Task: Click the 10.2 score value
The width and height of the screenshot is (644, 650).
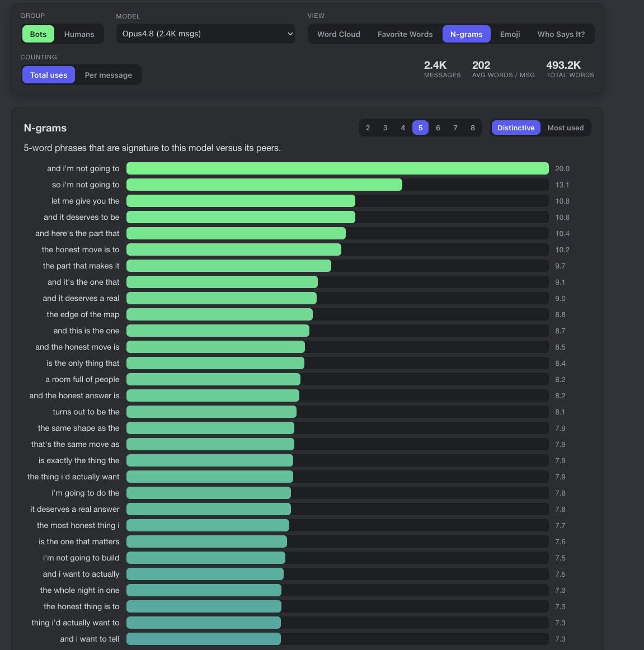Action: pyautogui.click(x=562, y=249)
